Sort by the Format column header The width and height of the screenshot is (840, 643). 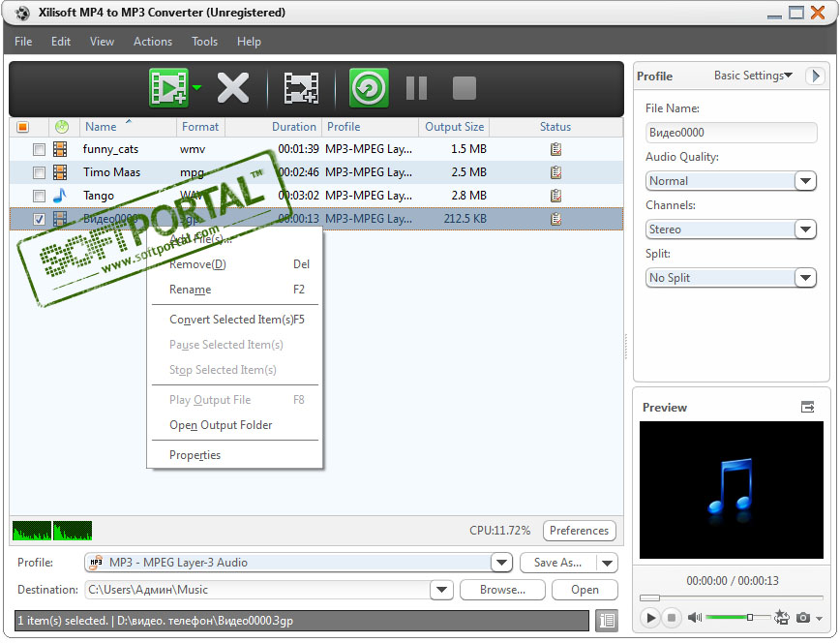[200, 127]
